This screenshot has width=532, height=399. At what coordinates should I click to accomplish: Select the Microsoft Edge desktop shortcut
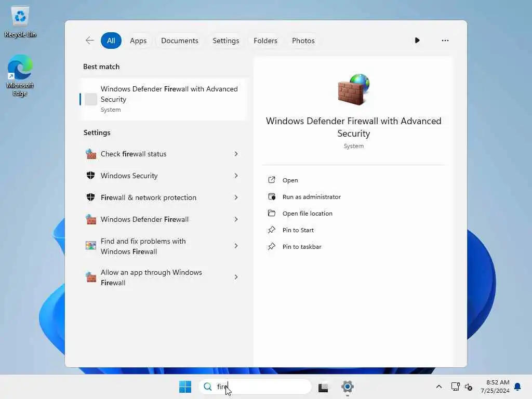20,75
